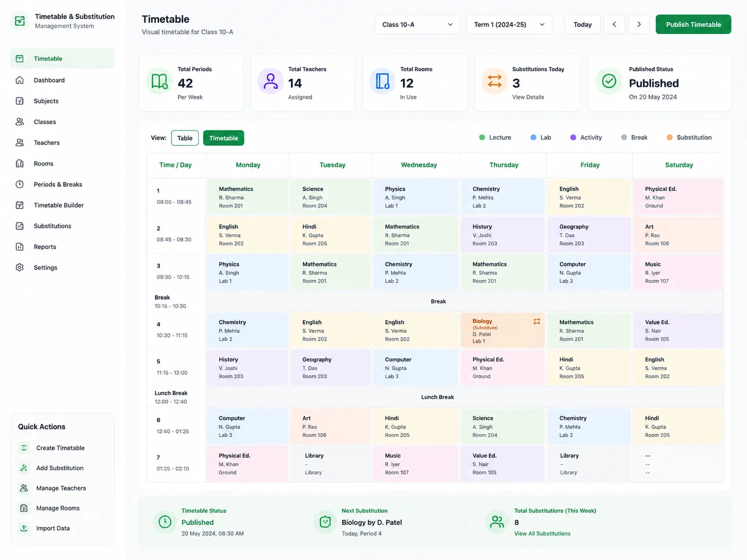Click Biology by D. Patel text

tap(371, 522)
